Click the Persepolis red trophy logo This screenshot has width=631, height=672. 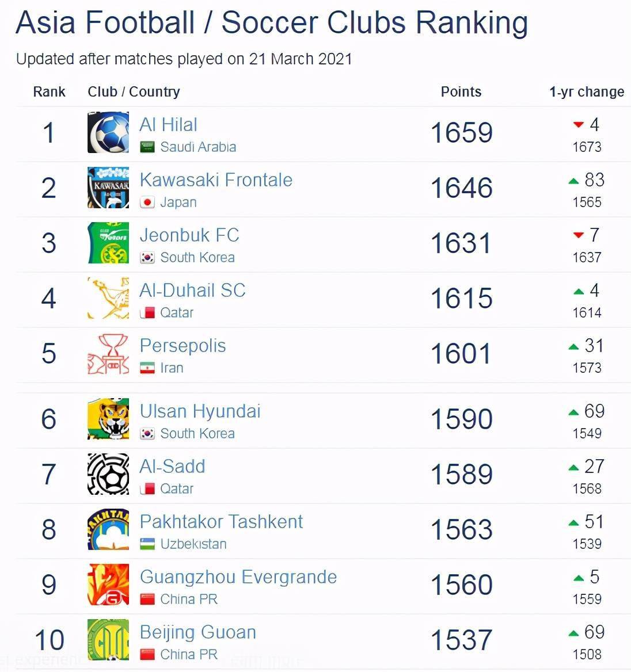(108, 353)
